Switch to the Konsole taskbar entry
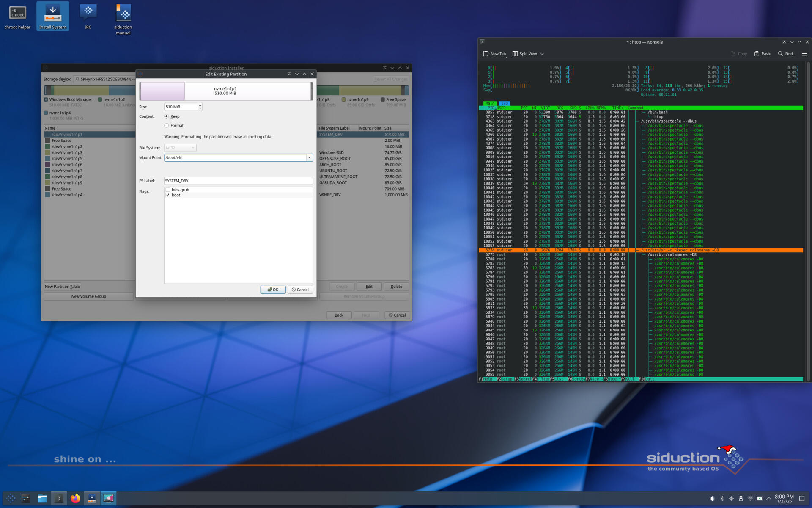 (x=59, y=498)
